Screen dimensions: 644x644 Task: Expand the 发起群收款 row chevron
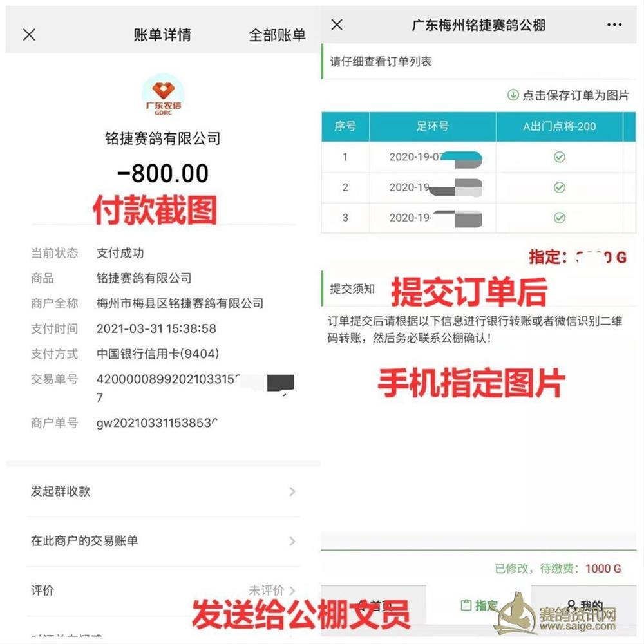click(x=292, y=491)
